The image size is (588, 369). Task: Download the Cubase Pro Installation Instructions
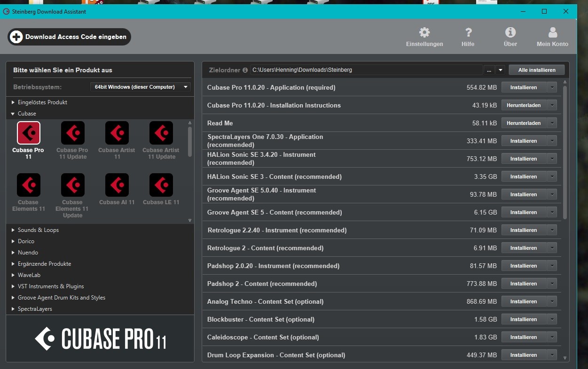point(524,105)
